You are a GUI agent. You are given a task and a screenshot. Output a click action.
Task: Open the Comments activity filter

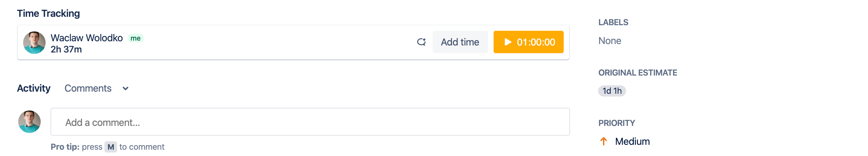88,88
